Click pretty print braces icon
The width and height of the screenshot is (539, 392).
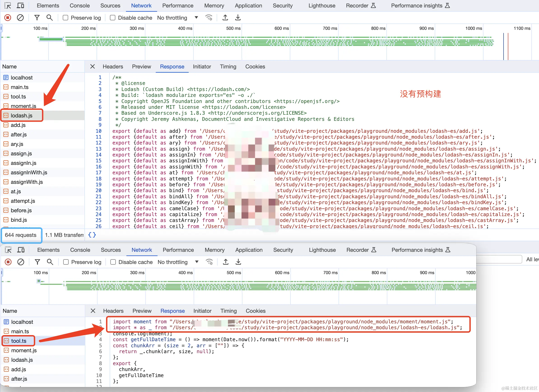tap(92, 235)
